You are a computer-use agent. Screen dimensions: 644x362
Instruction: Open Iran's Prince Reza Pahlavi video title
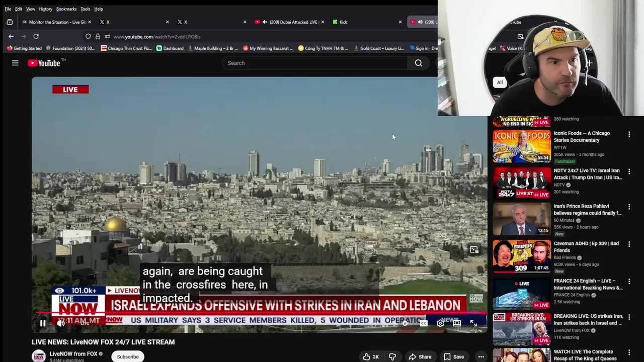pyautogui.click(x=588, y=210)
